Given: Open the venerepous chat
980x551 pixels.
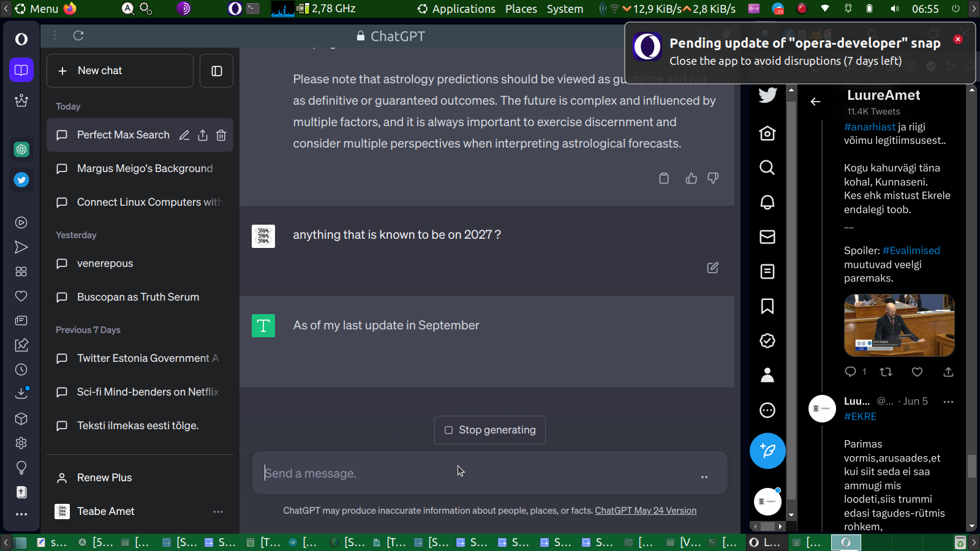Looking at the screenshot, I should coord(140,263).
